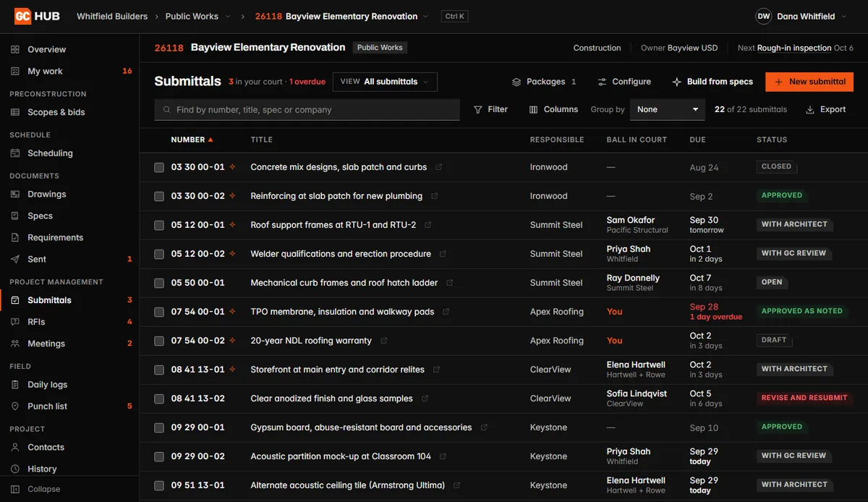The height and width of the screenshot is (502, 868).
Task: Click Whitfield Builders breadcrumb
Action: [112, 16]
